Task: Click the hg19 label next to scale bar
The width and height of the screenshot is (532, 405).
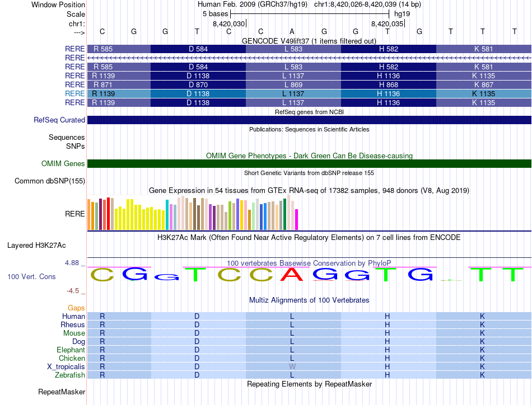Action: coord(402,14)
